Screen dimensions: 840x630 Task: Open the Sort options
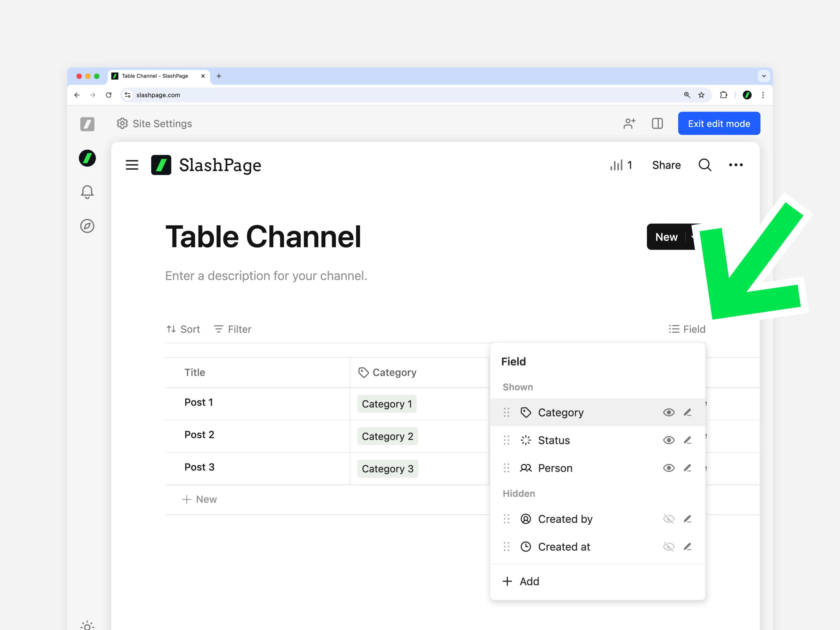pos(183,329)
